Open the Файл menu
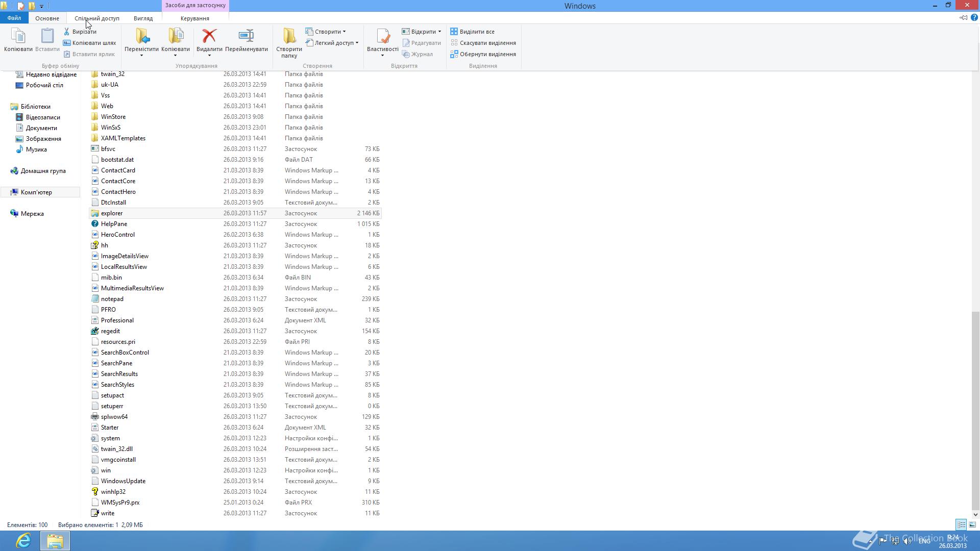The height and width of the screenshot is (551, 980). pos(14,18)
